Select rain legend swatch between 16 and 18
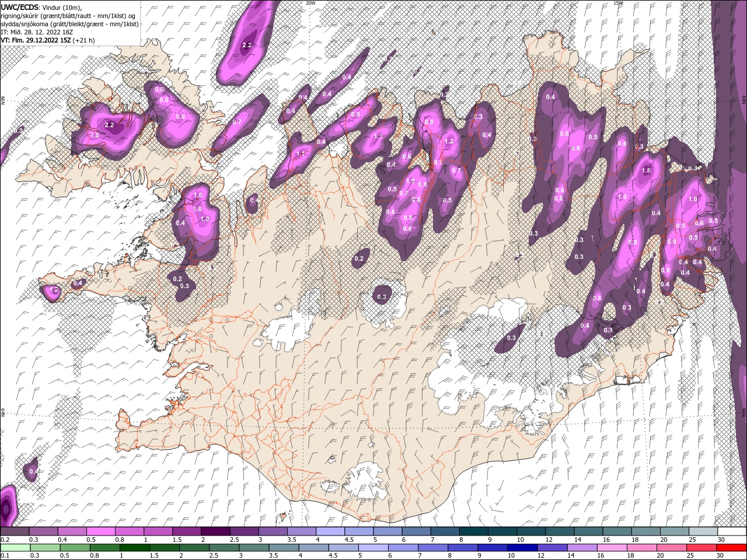The width and height of the screenshot is (747, 560). tap(612, 548)
